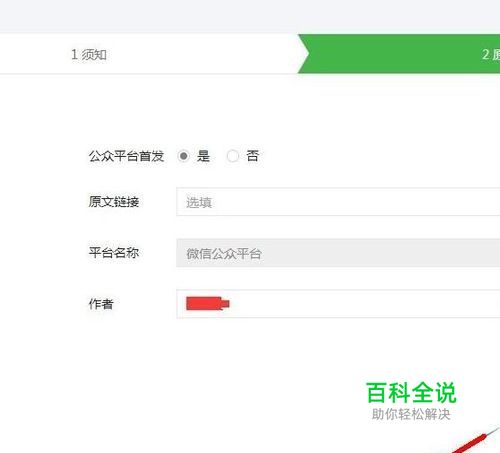This screenshot has width=500, height=453.
Task: Click the 公众平台首发 label
Action: tap(126, 156)
